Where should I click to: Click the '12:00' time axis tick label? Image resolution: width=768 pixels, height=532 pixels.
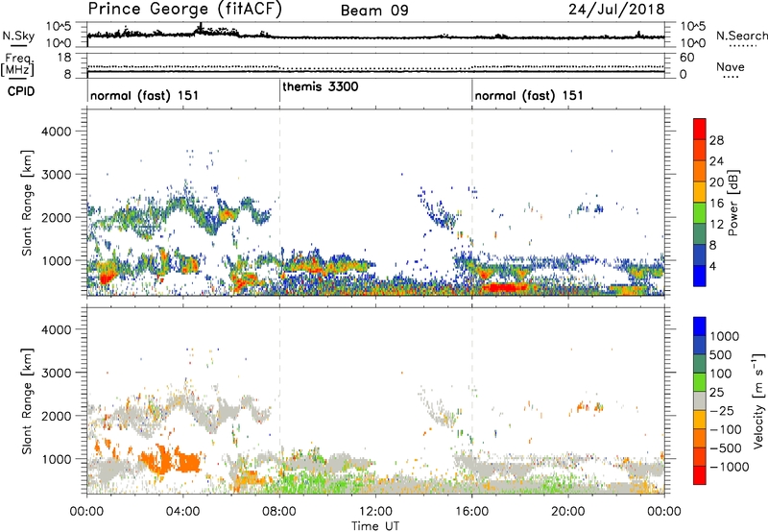(375, 512)
